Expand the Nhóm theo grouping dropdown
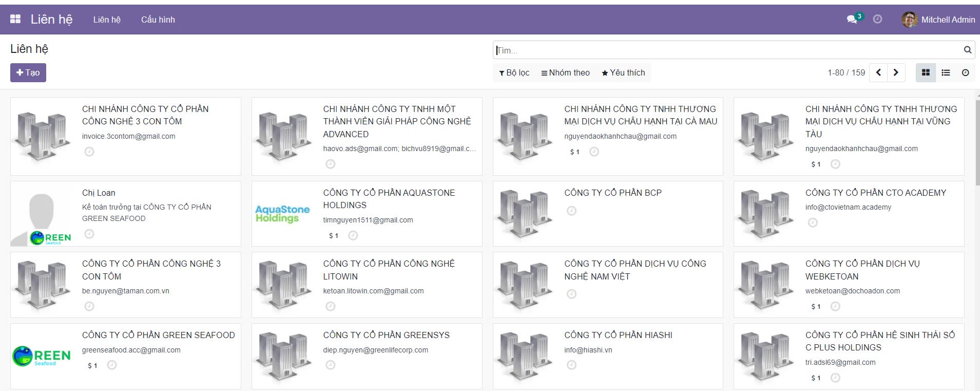 point(565,73)
